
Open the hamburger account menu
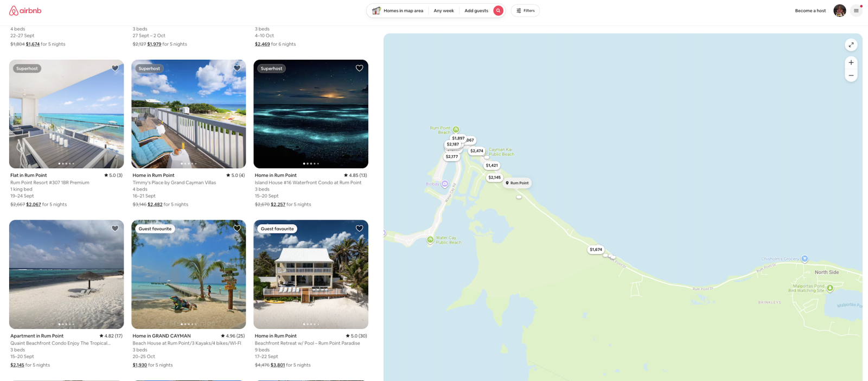pyautogui.click(x=856, y=10)
